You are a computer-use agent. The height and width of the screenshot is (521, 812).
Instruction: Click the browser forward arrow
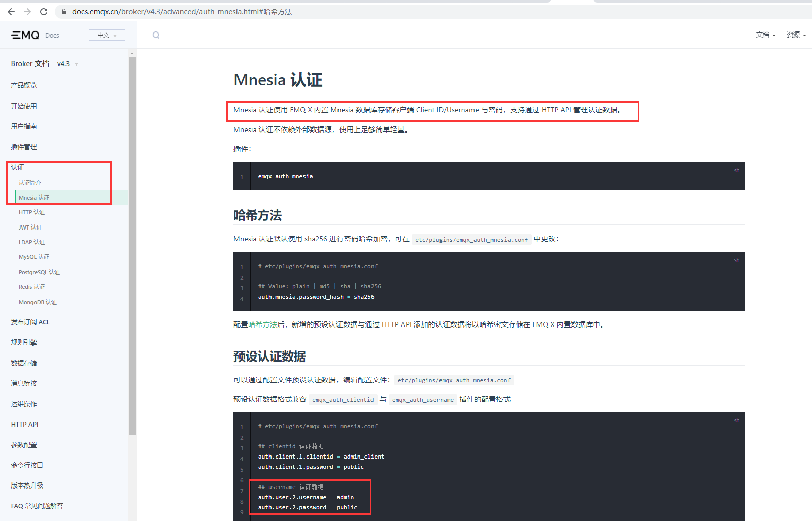pyautogui.click(x=27, y=11)
